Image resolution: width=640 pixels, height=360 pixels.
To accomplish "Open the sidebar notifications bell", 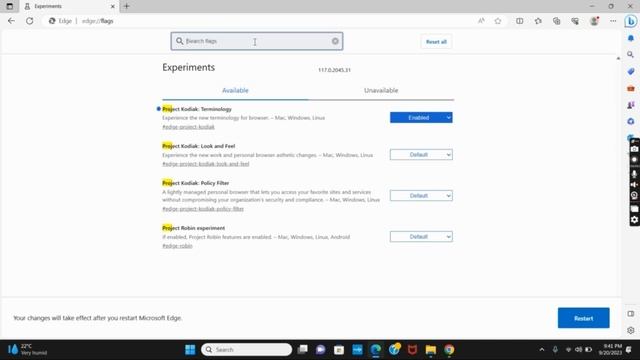I will [x=631, y=38].
